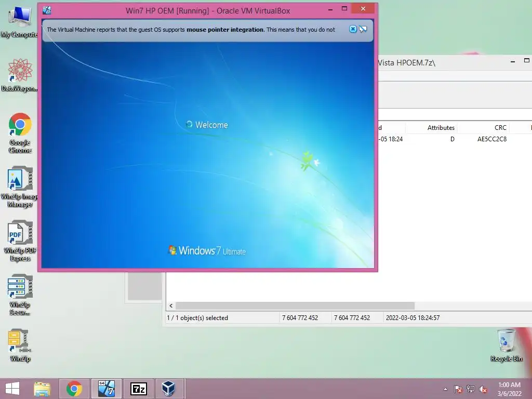Open the Windows Start button

coord(12,389)
